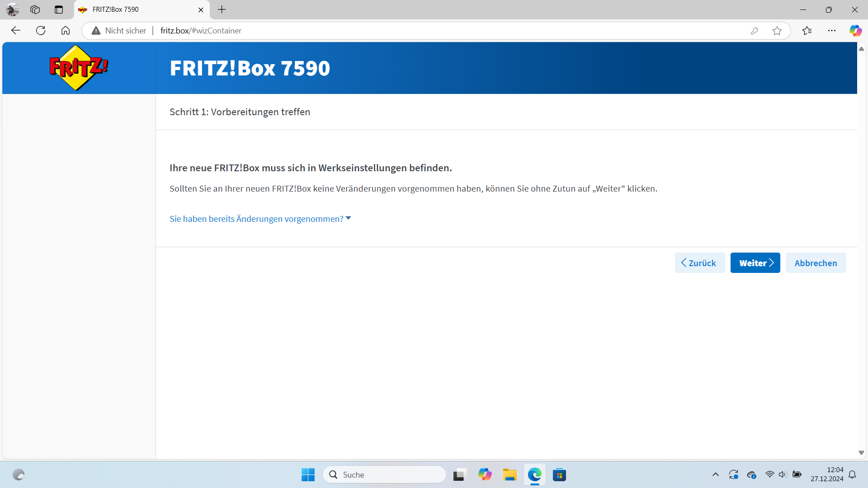Open Edge settings and more menu
This screenshot has height=488, width=868.
832,31
